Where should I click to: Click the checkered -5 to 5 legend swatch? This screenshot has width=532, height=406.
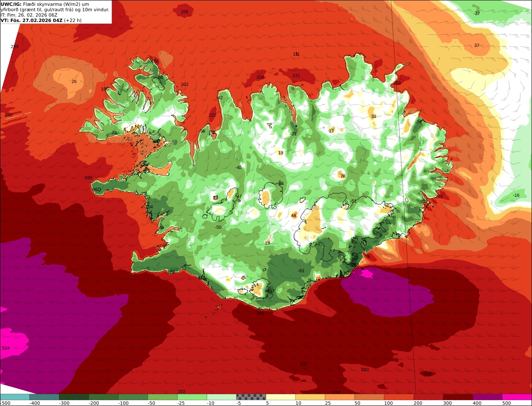tap(251, 397)
